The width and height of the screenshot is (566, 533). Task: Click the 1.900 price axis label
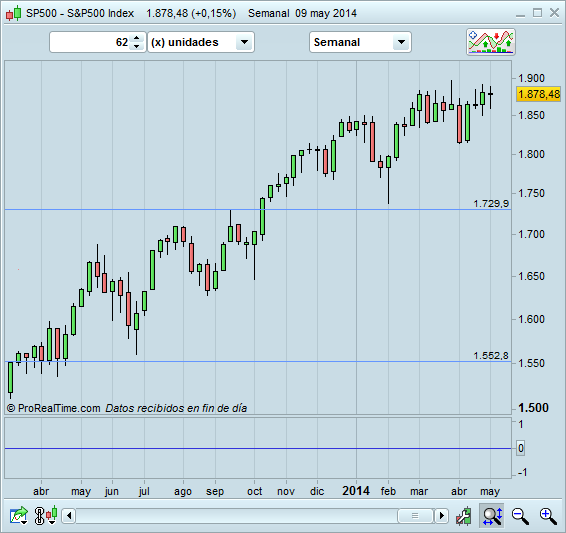click(x=531, y=78)
